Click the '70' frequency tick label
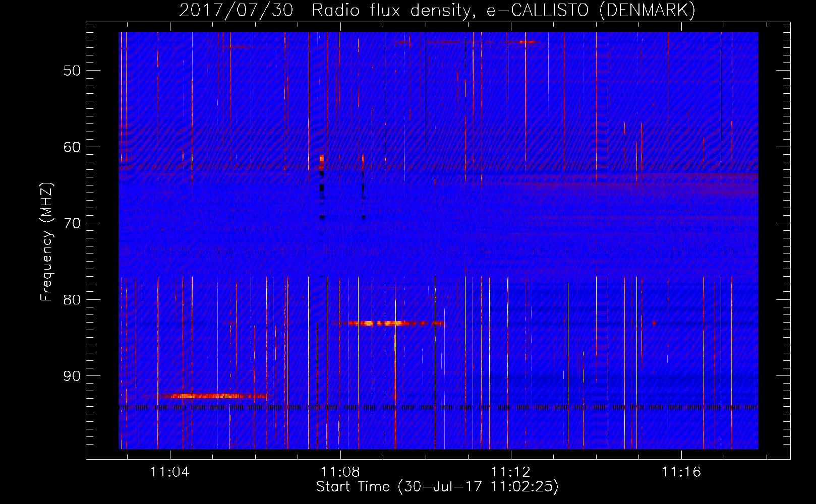The width and height of the screenshot is (816, 504). click(x=72, y=223)
